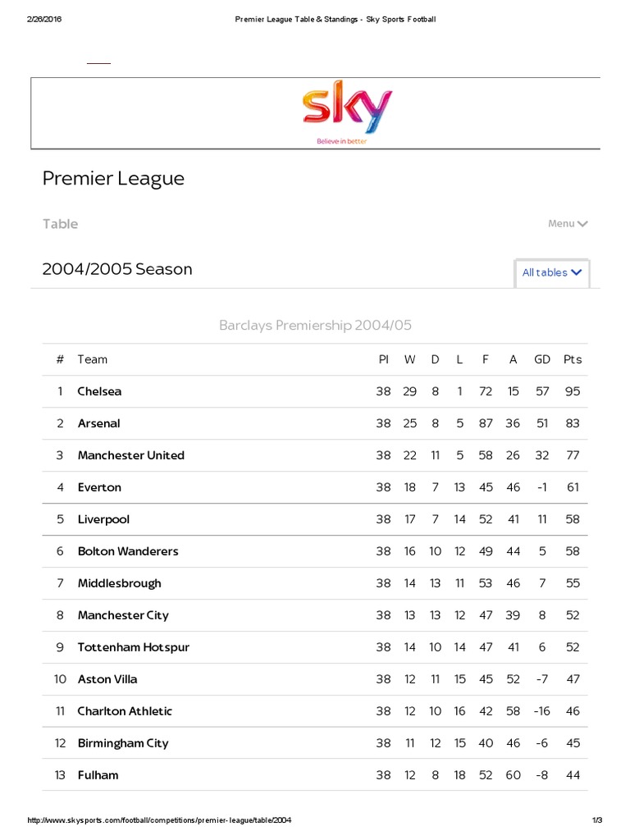Click the Middlesbrough team link
630x840 pixels.
click(119, 583)
